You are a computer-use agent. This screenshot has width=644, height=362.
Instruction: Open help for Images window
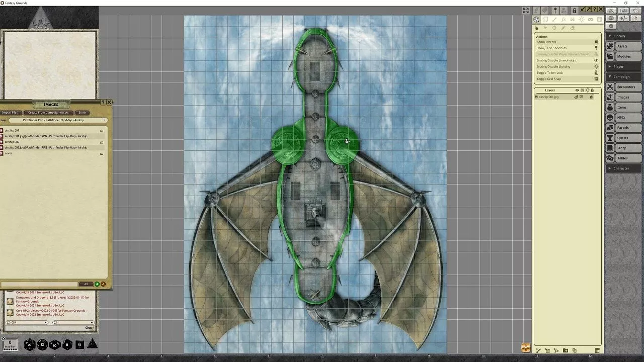tap(103, 102)
